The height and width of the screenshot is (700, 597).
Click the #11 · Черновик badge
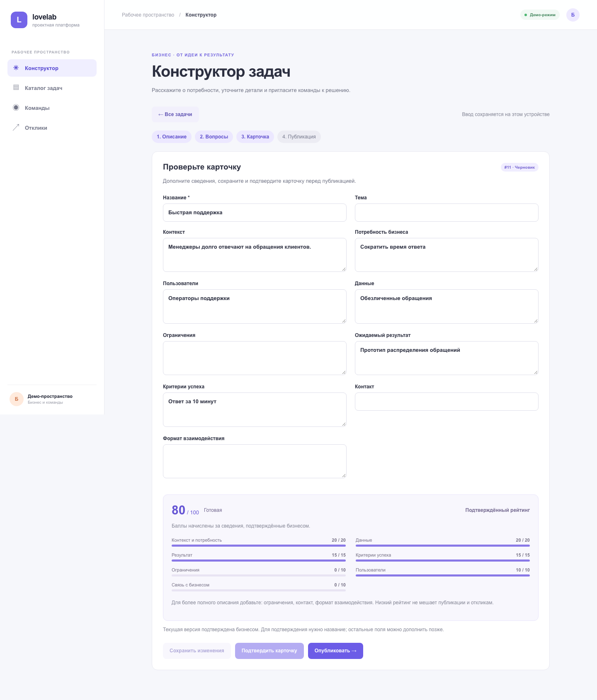pyautogui.click(x=519, y=167)
